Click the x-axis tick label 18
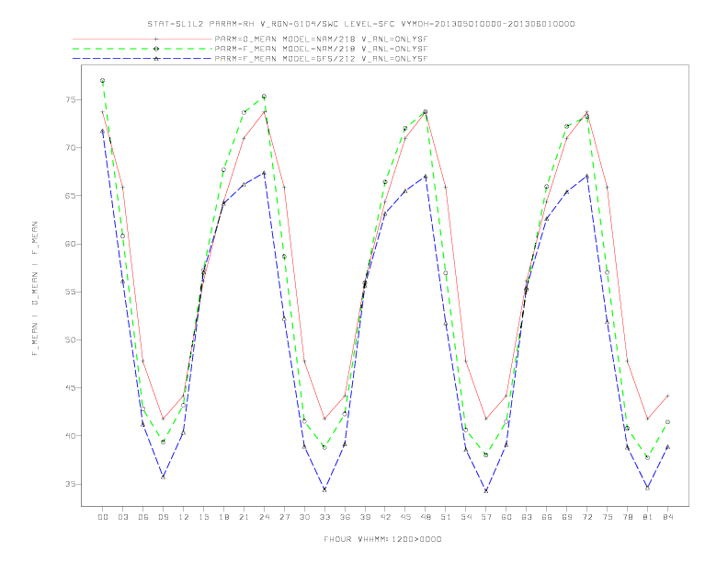728x563 pixels. 223,517
